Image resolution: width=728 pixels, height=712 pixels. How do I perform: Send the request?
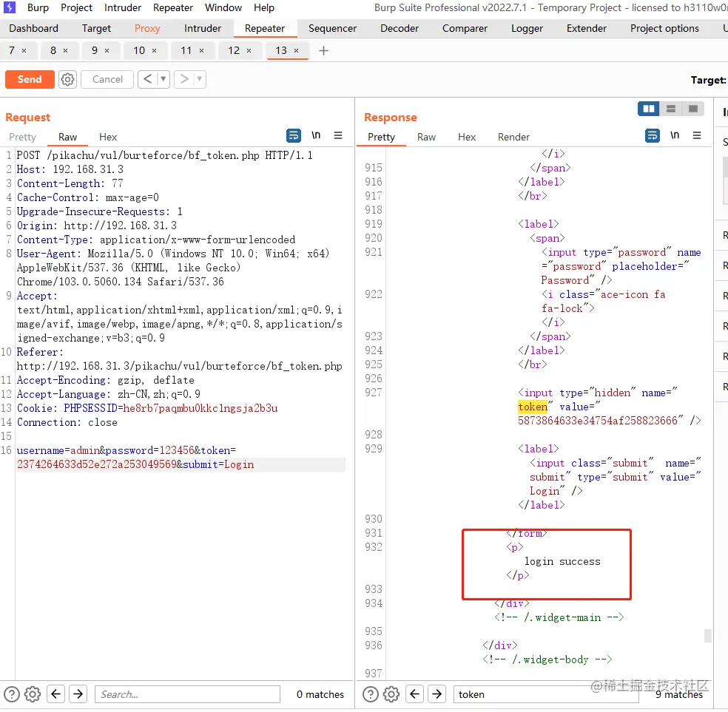[30, 79]
